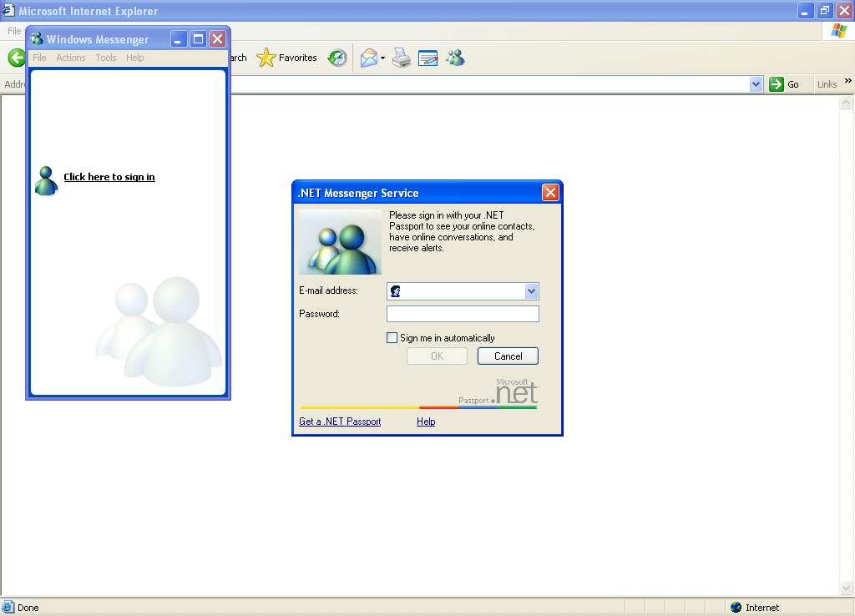The width and height of the screenshot is (855, 616).
Task: Open the File menu in Windows Messenger
Action: [x=39, y=58]
